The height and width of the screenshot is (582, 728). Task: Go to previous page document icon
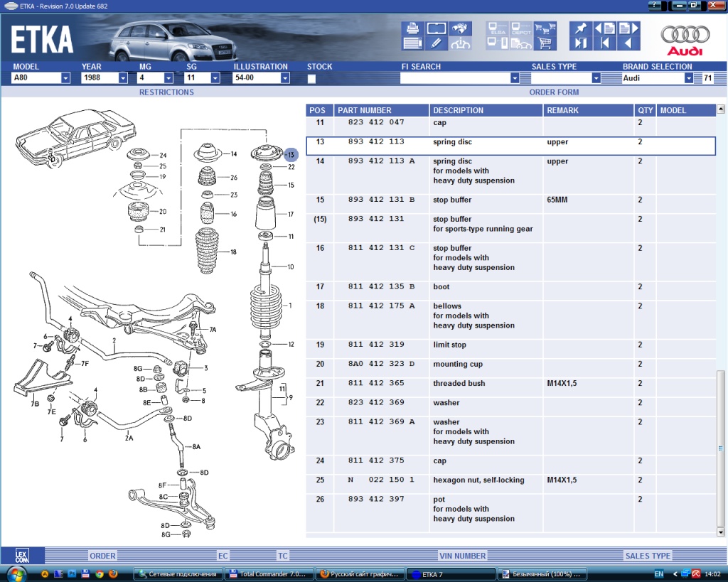pos(604,28)
